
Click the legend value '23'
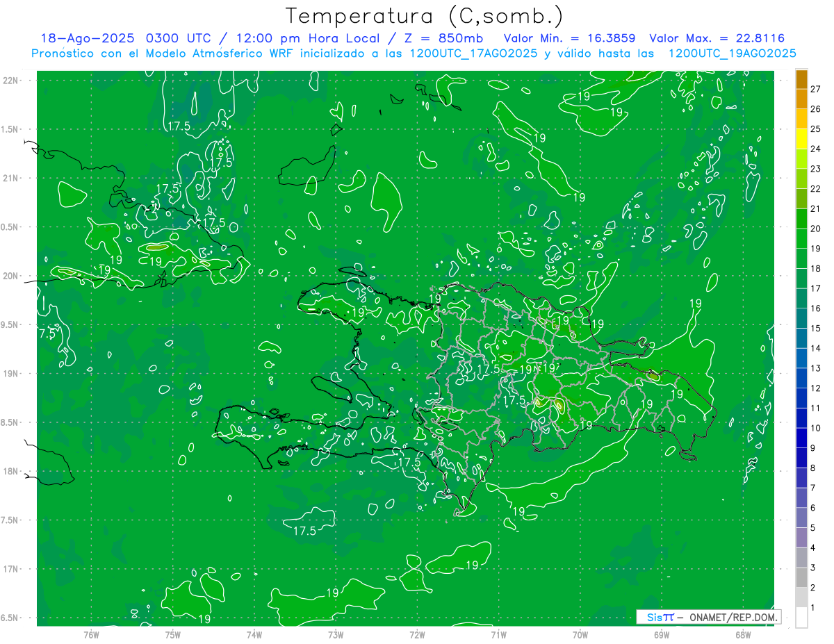click(x=816, y=169)
